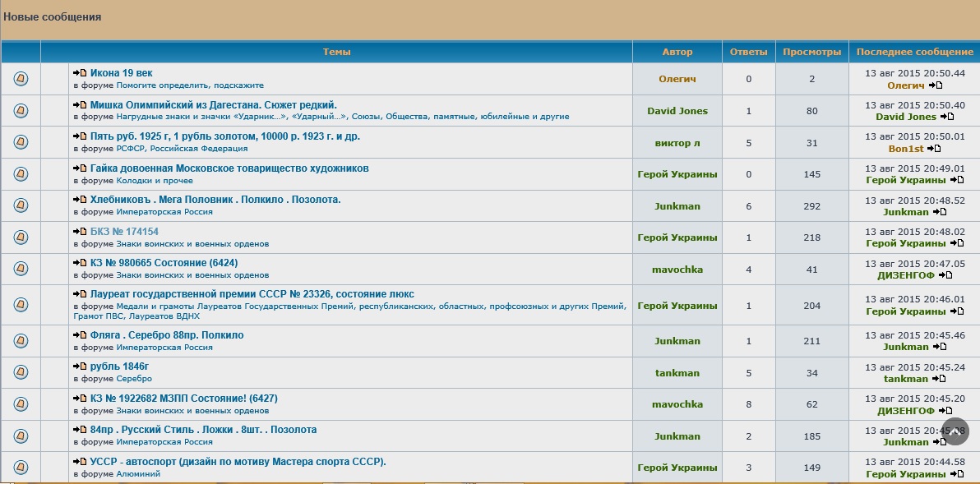Click the scroll-to-top round arrow button
Viewport: 980px width, 484px height.
pos(955,432)
